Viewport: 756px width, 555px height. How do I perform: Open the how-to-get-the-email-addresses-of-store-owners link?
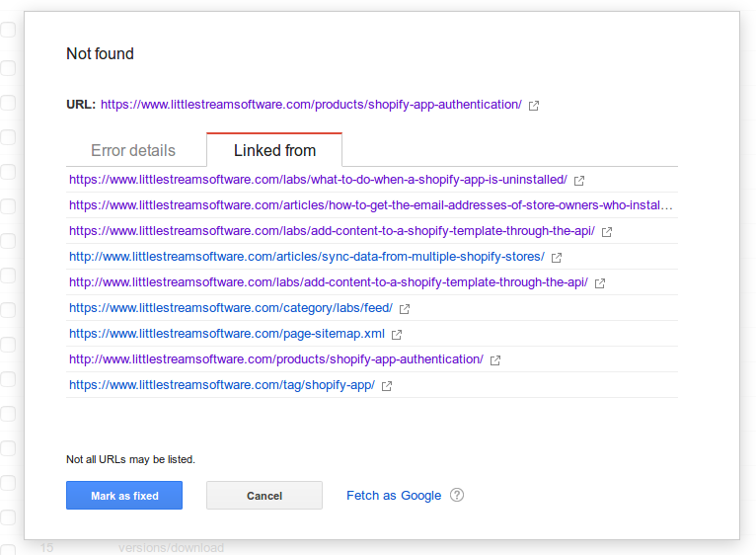pos(371,205)
